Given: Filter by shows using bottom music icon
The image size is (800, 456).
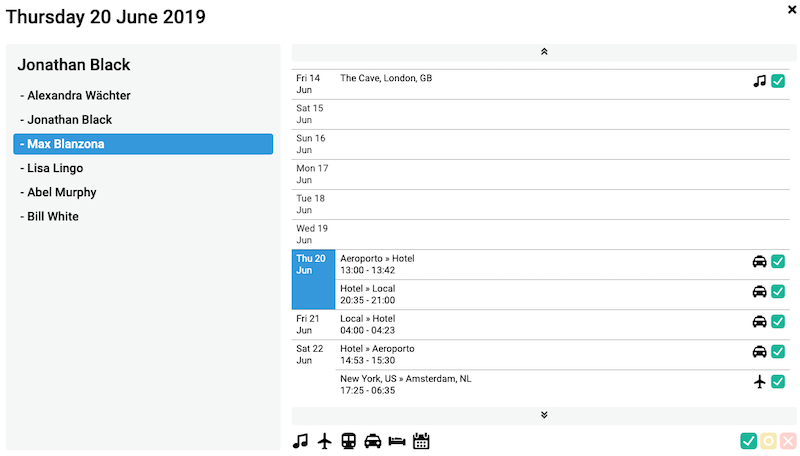Looking at the screenshot, I should (x=301, y=441).
